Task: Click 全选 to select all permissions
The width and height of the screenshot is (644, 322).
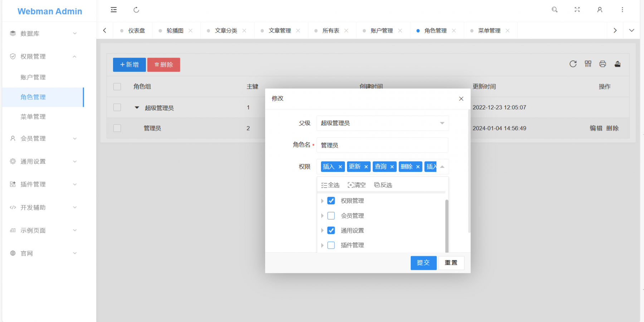Action: [330, 185]
